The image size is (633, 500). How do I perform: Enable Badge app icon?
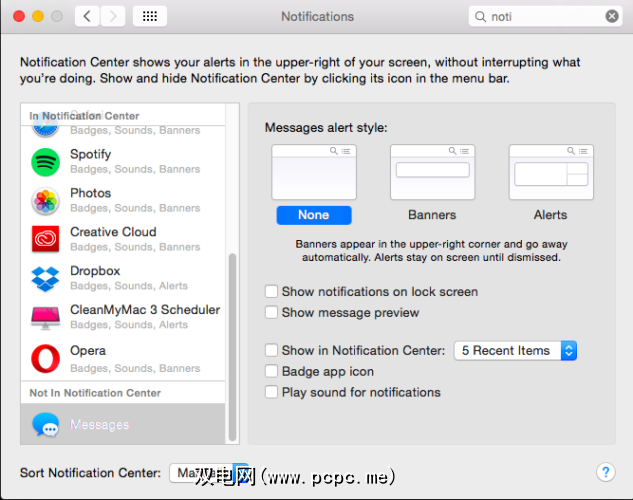271,371
